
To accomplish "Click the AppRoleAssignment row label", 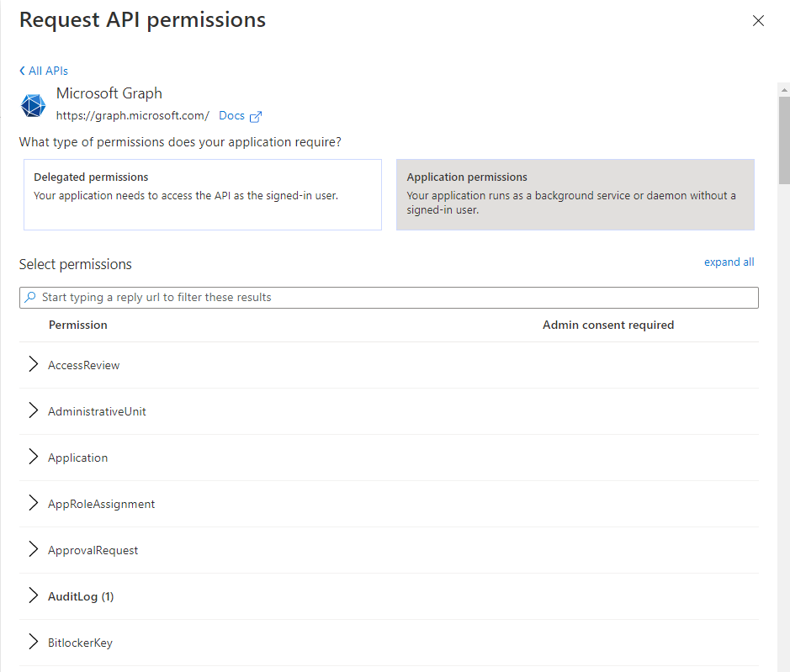I will (101, 505).
